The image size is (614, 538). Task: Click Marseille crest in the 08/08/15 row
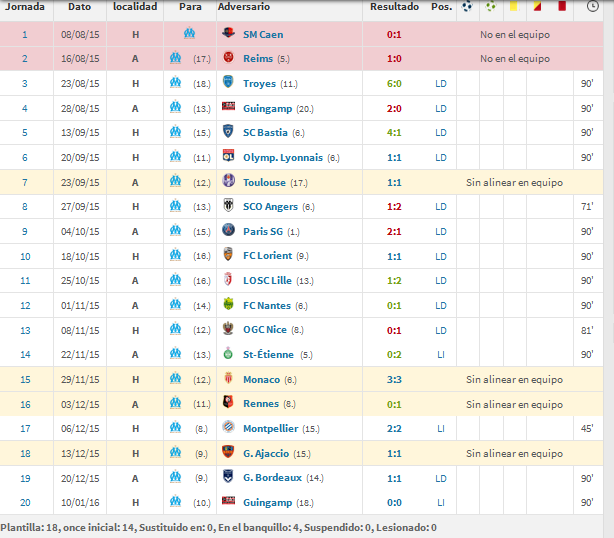click(190, 34)
